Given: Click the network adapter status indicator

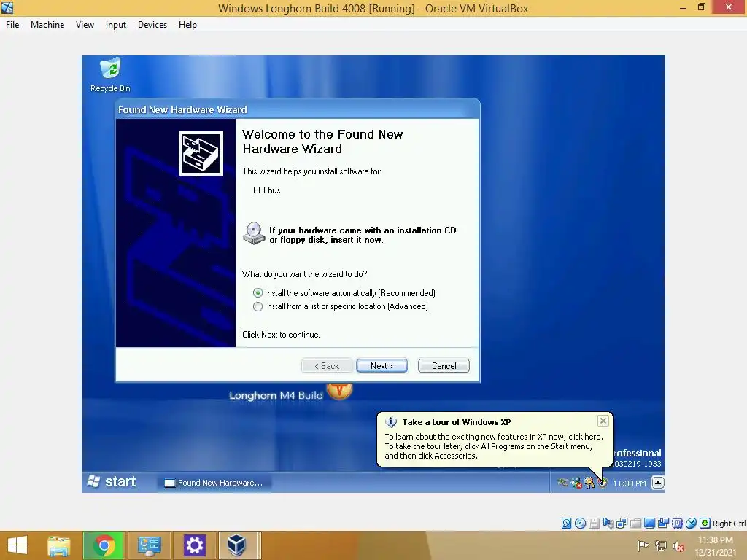Looking at the screenshot, I should click(622, 524).
